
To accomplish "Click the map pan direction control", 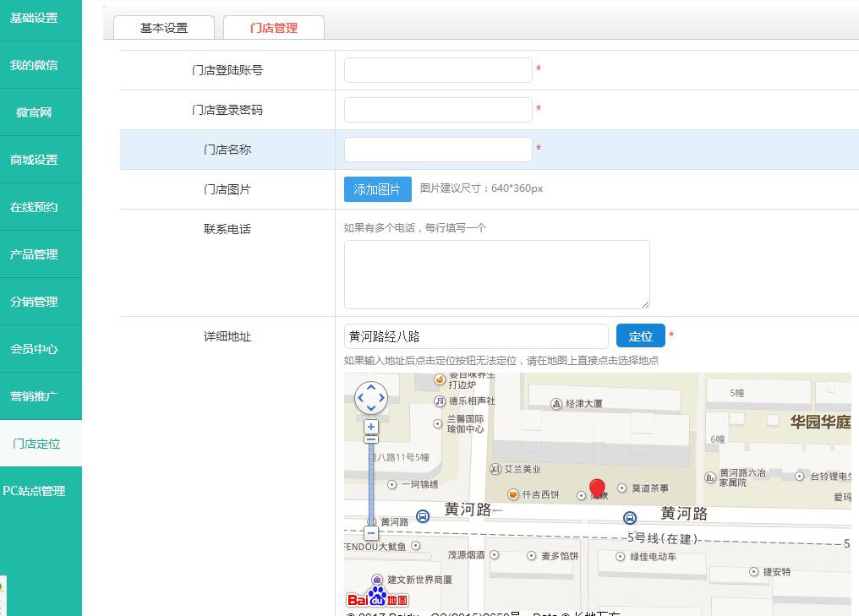I will (x=371, y=397).
